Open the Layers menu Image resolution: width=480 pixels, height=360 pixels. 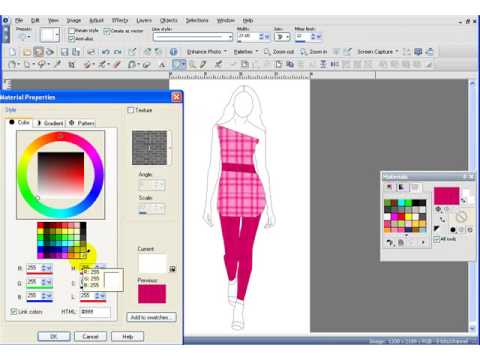144,20
